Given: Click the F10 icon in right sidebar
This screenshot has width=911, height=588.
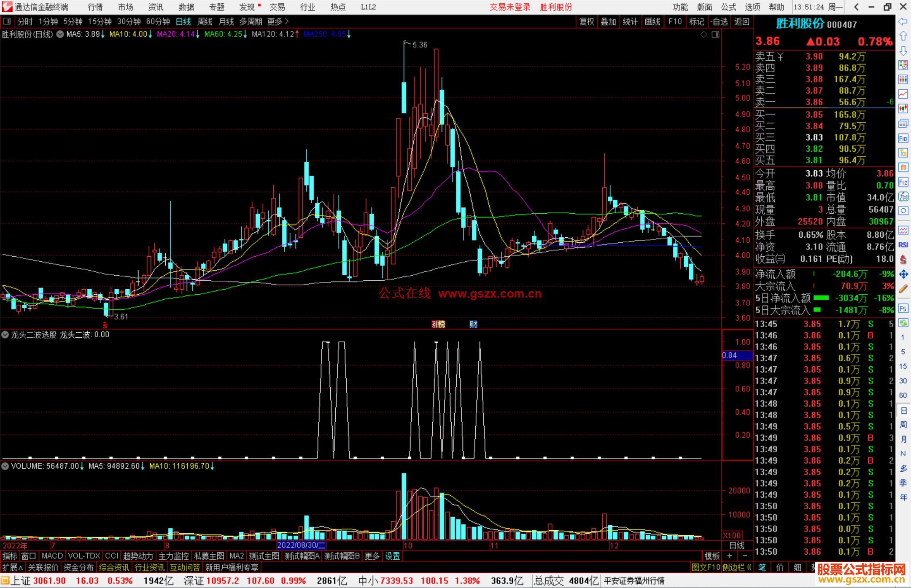Looking at the screenshot, I should pos(903,138).
